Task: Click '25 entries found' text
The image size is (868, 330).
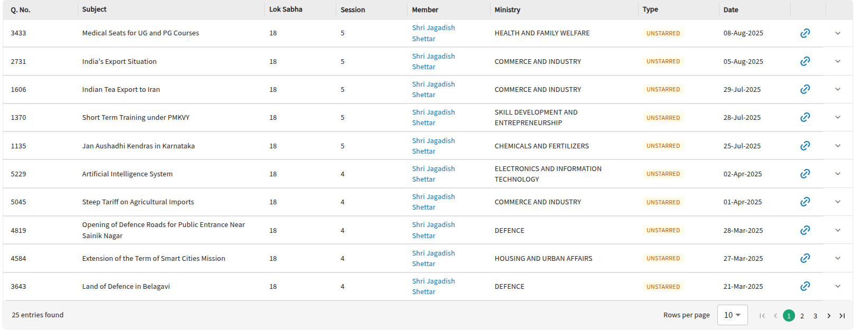Action: pyautogui.click(x=38, y=315)
